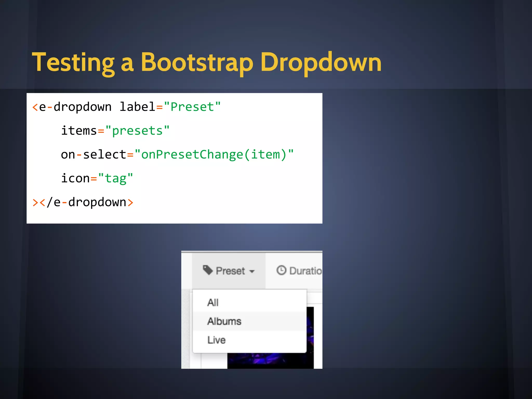This screenshot has width=532, height=399.
Task: Click the icon="tag" attribute line
Action: tap(97, 178)
